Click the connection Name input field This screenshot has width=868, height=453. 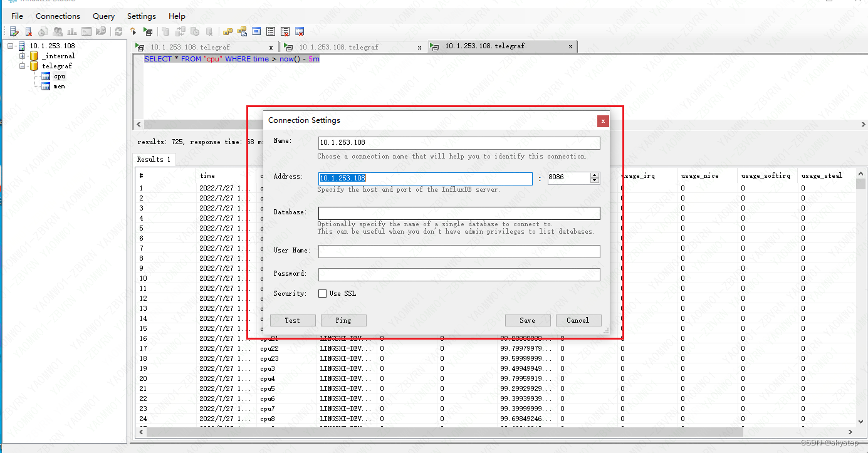(x=459, y=143)
